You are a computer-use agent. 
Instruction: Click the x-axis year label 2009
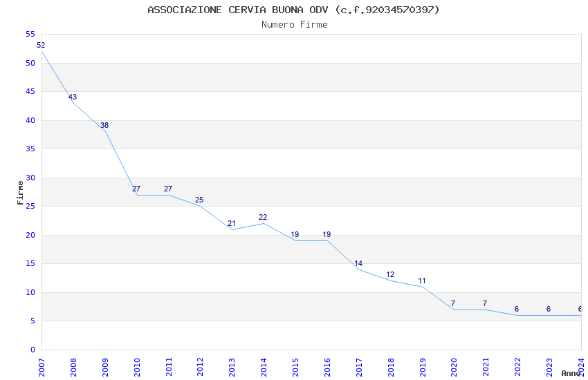(105, 368)
